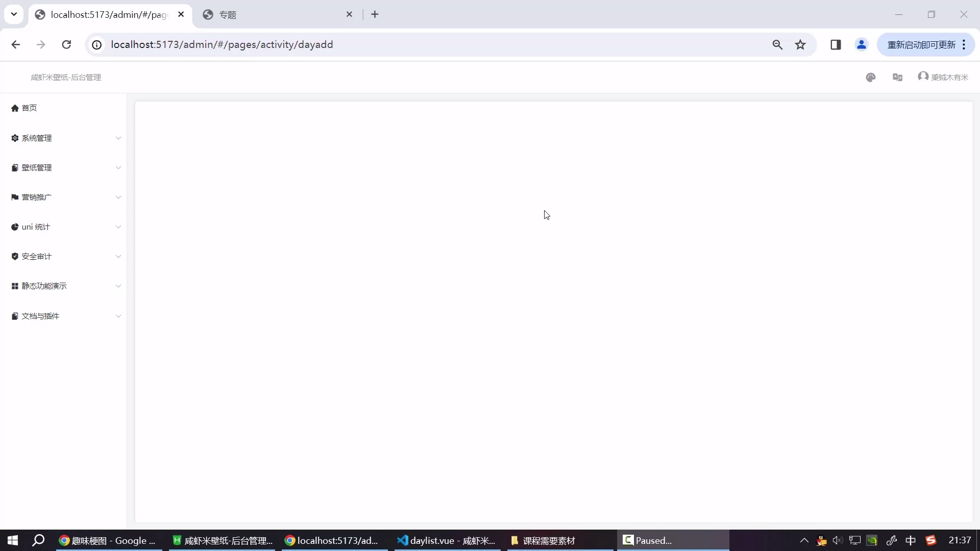Screen dimensions: 980x551
Task: Click the theme palette icon in header
Action: (x=871, y=77)
